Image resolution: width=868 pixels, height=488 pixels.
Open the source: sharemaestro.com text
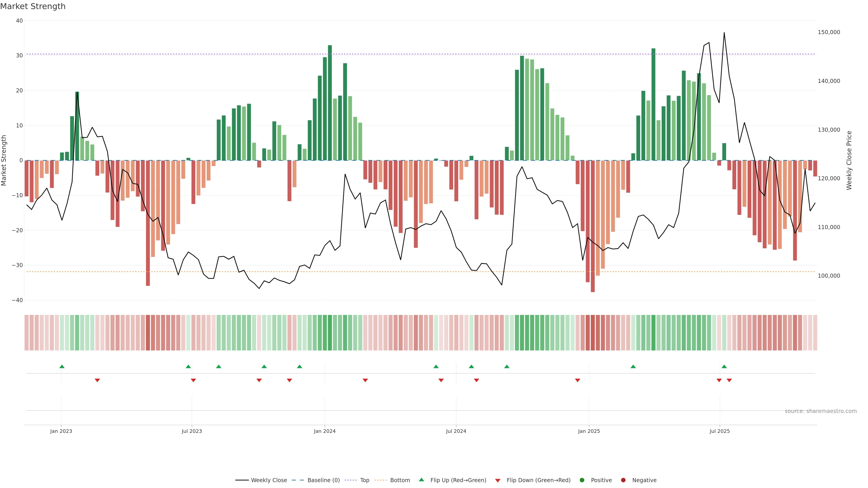(821, 411)
